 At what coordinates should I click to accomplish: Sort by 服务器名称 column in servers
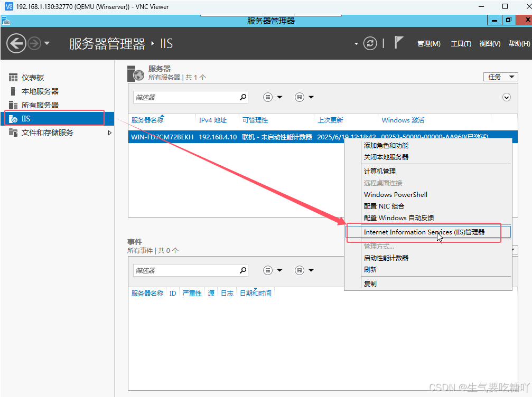pos(147,120)
